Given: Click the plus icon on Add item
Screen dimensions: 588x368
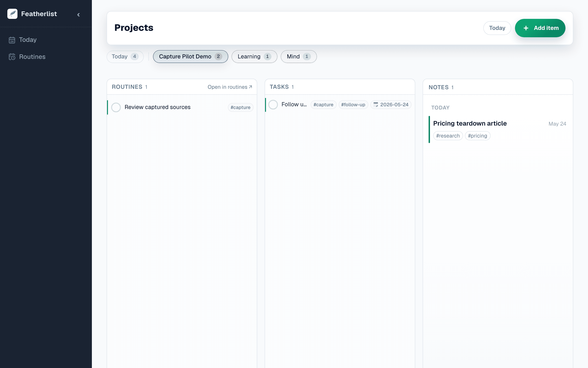Looking at the screenshot, I should coord(526,28).
